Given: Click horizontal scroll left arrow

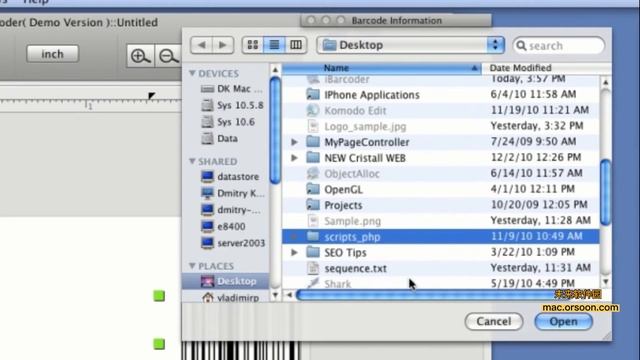Looking at the screenshot, I should coord(289,295).
